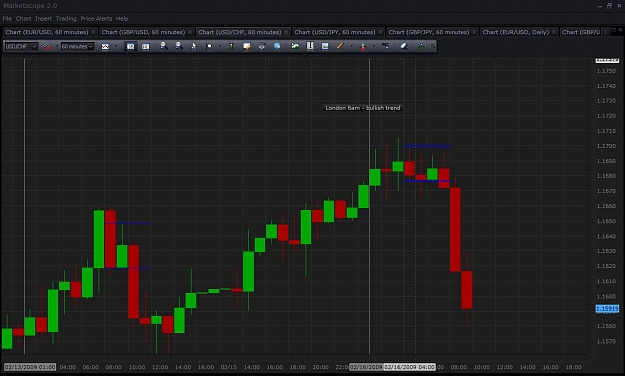Expand the marker tool dropdown arrow

pos(220,47)
